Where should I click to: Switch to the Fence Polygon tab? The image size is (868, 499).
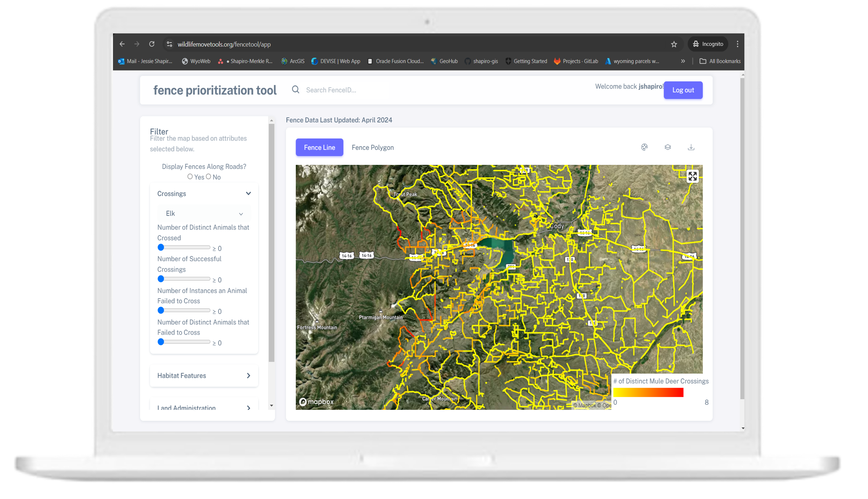click(x=372, y=148)
